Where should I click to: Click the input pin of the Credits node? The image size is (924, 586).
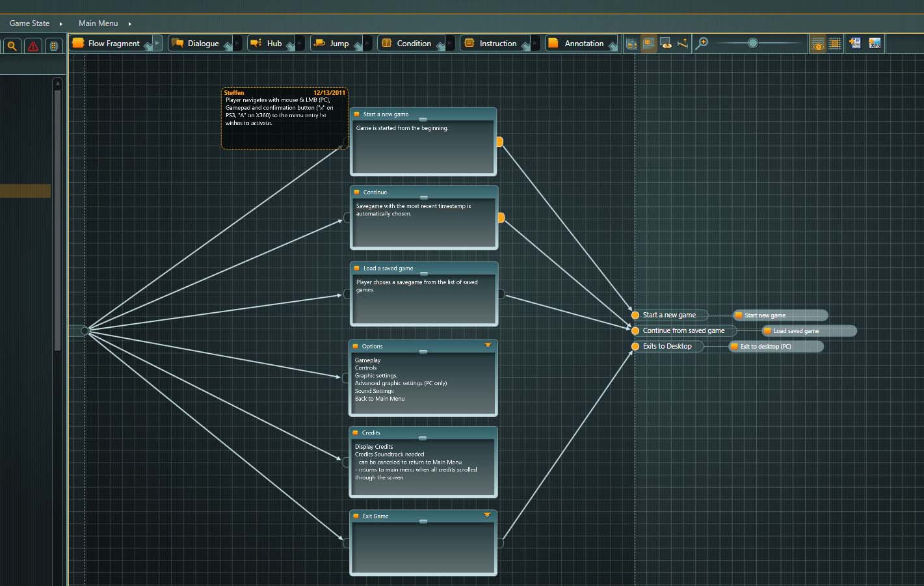pyautogui.click(x=346, y=462)
